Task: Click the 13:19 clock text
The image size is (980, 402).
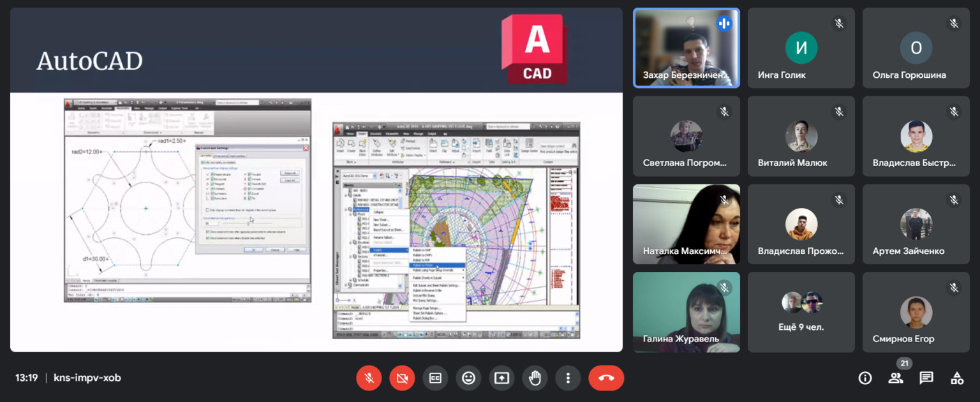Action: point(26,378)
